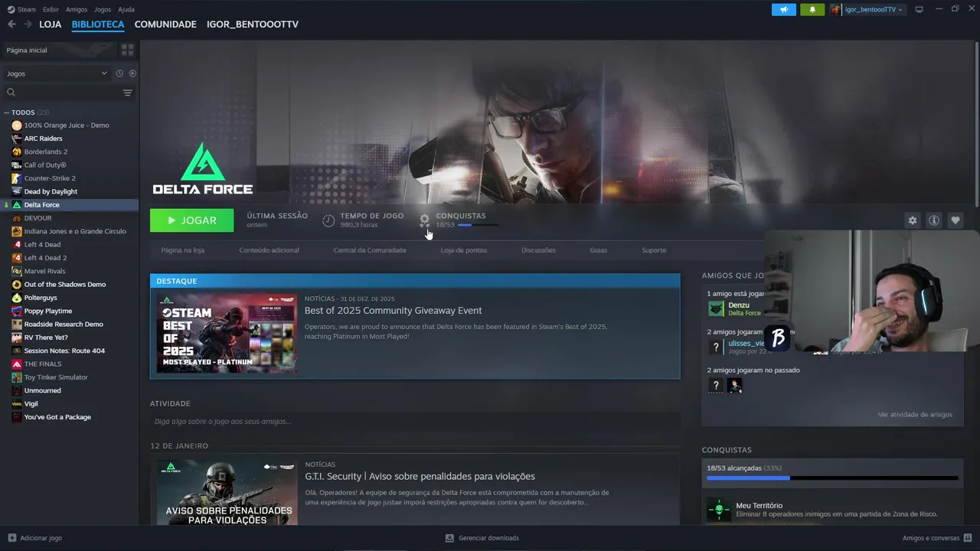Click the recent activity clock filter icon

pyautogui.click(x=119, y=73)
